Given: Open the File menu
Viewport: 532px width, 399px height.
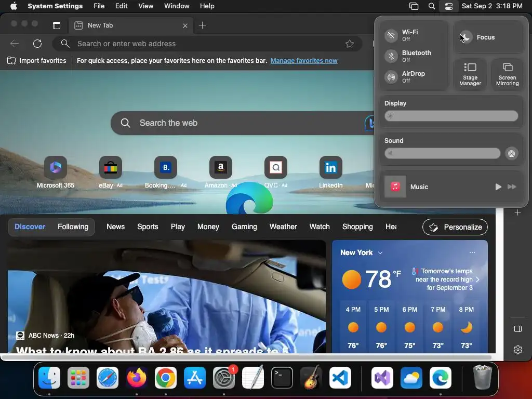Looking at the screenshot, I should click(99, 6).
